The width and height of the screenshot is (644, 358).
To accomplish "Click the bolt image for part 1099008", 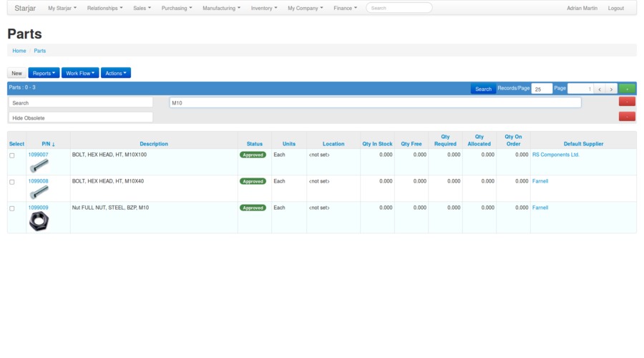I will click(x=39, y=192).
